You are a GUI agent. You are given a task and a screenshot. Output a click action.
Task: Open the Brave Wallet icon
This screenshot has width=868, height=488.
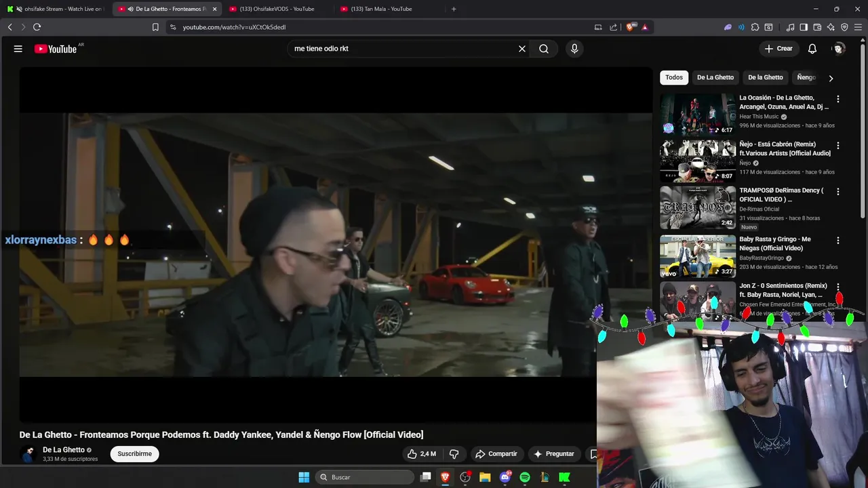[817, 27]
